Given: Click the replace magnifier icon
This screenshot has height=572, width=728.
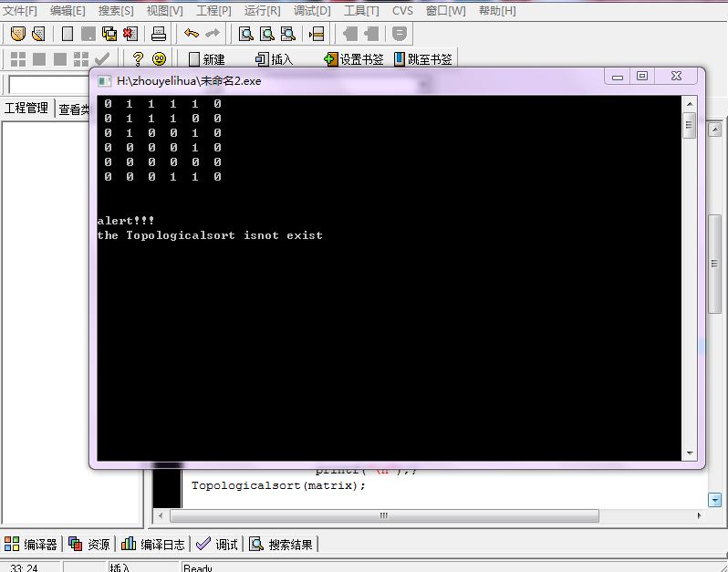Looking at the screenshot, I should coord(267,34).
